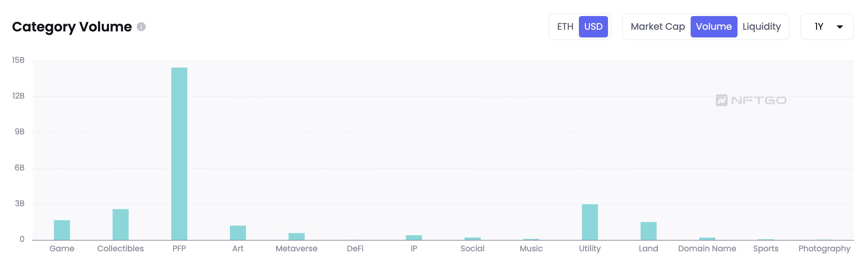868x266 pixels.
Task: Switch to the Market Cap tab
Action: 658,27
